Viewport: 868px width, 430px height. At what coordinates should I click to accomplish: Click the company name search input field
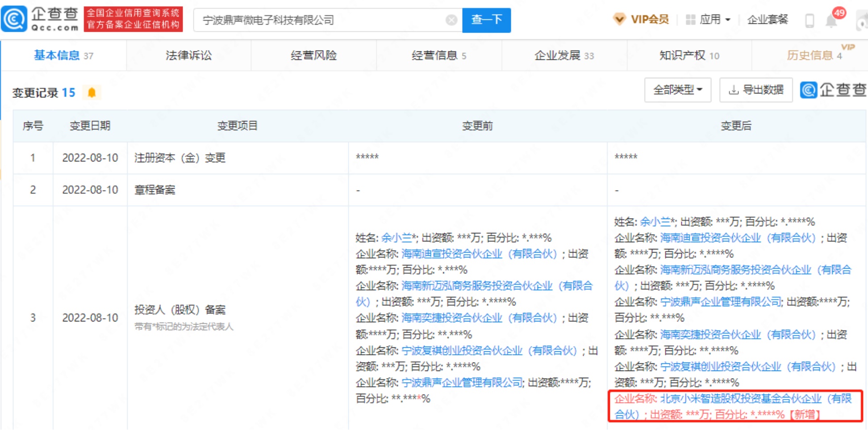321,20
